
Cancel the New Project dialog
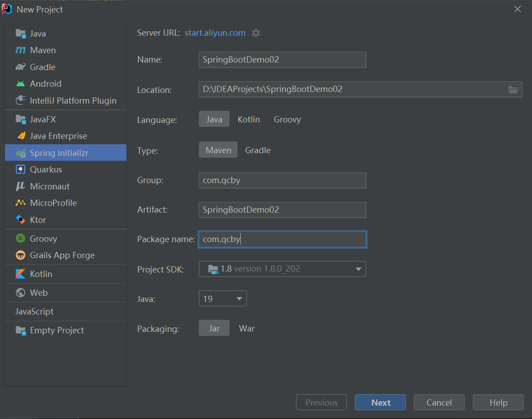pos(439,402)
